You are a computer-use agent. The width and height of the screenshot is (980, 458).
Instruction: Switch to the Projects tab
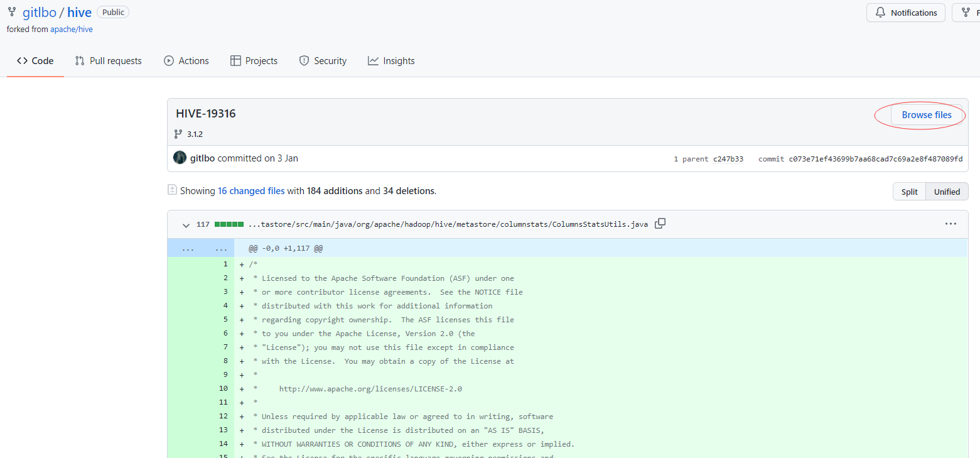[x=254, y=61]
